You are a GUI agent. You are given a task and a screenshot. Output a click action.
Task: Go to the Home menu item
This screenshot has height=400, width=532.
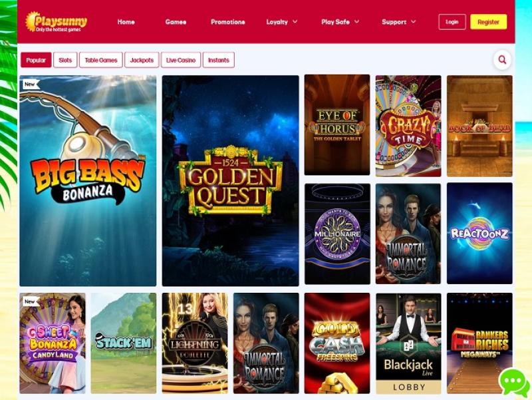point(126,22)
